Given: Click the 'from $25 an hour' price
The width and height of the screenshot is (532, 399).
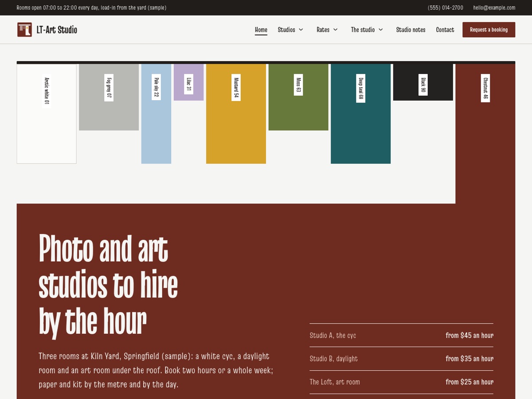Looking at the screenshot, I should click(x=469, y=382).
